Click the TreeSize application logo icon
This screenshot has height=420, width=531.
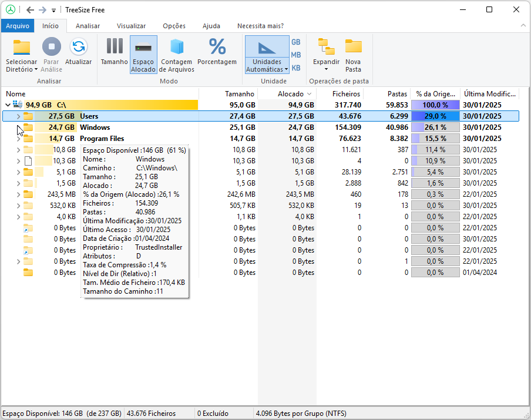pos(11,10)
